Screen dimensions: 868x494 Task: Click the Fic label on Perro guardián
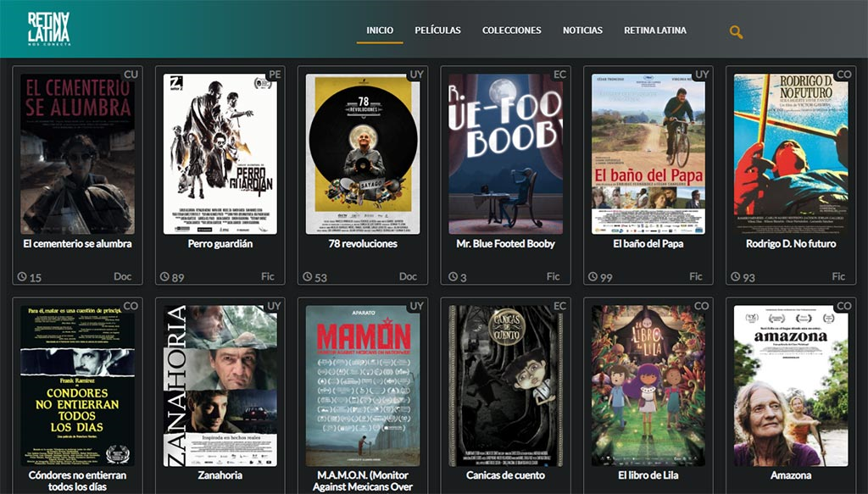point(268,276)
